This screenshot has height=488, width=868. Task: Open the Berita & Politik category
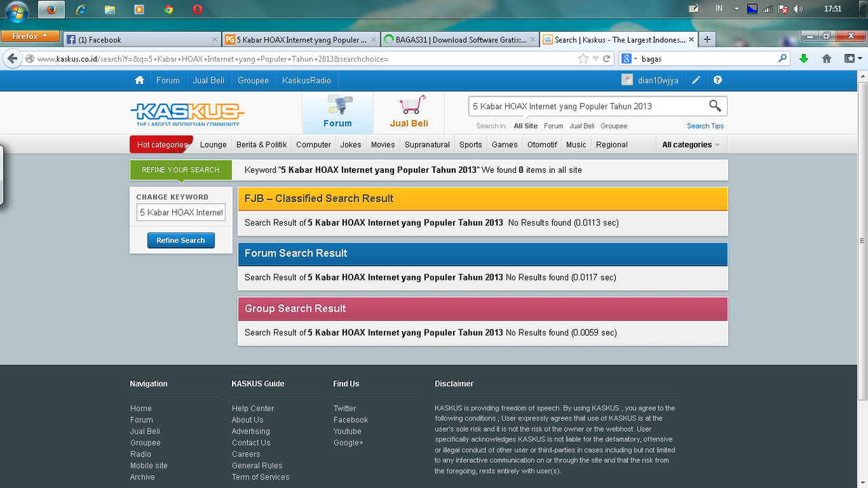(x=261, y=144)
